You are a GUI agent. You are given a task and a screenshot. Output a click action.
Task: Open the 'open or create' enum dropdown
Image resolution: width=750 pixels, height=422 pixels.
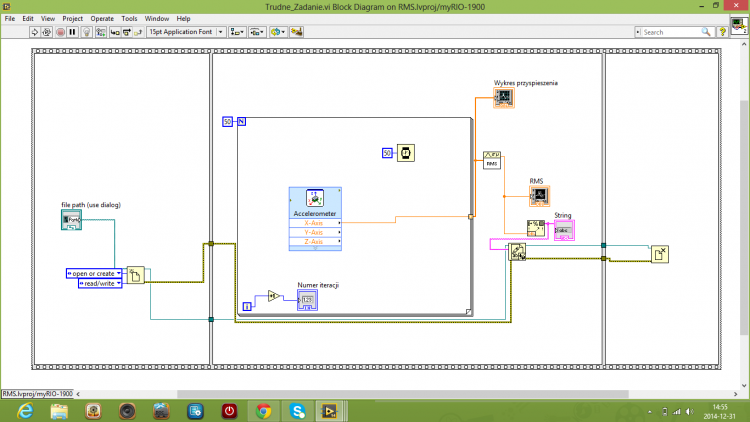tap(94, 274)
